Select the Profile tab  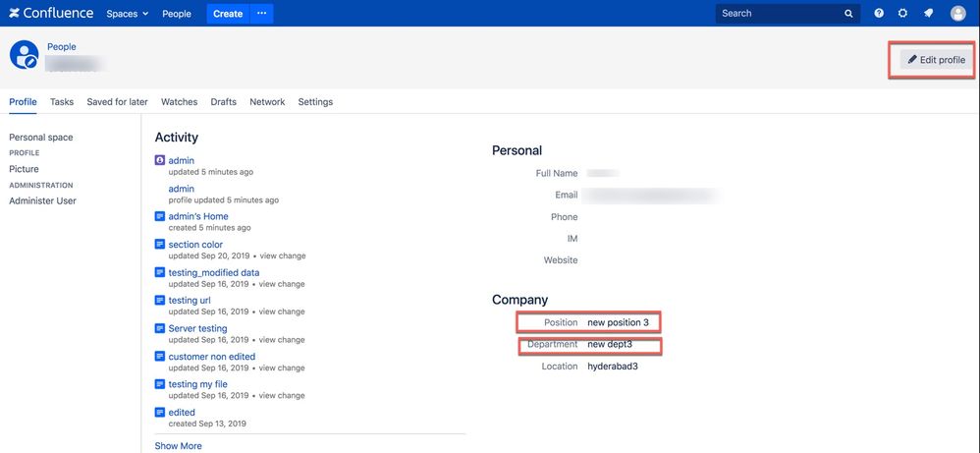[x=24, y=102]
